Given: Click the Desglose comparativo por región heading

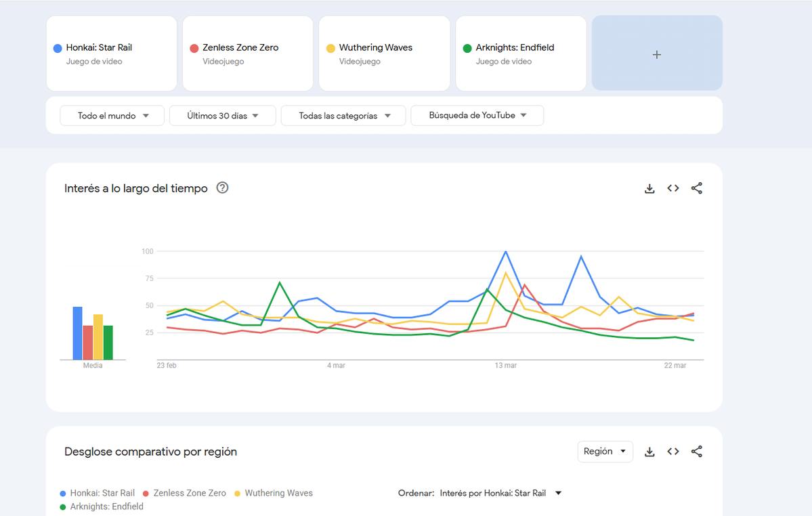Looking at the screenshot, I should pos(151,452).
